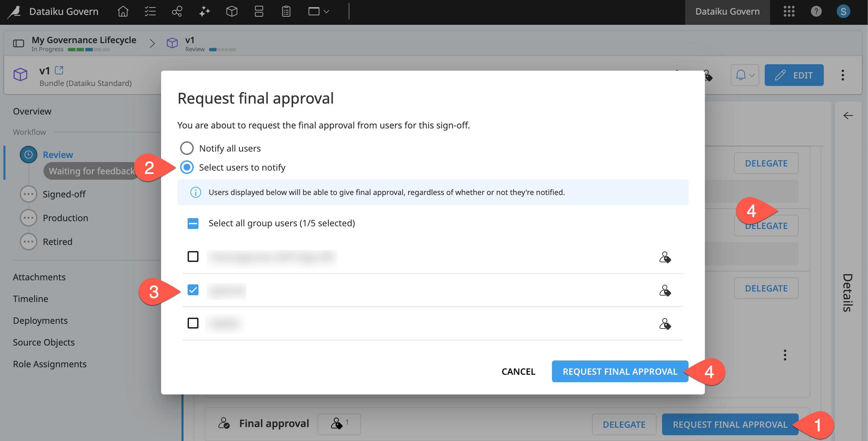The image size is (868, 441).
Task: Open the Details side panel tab
Action: pyautogui.click(x=847, y=292)
